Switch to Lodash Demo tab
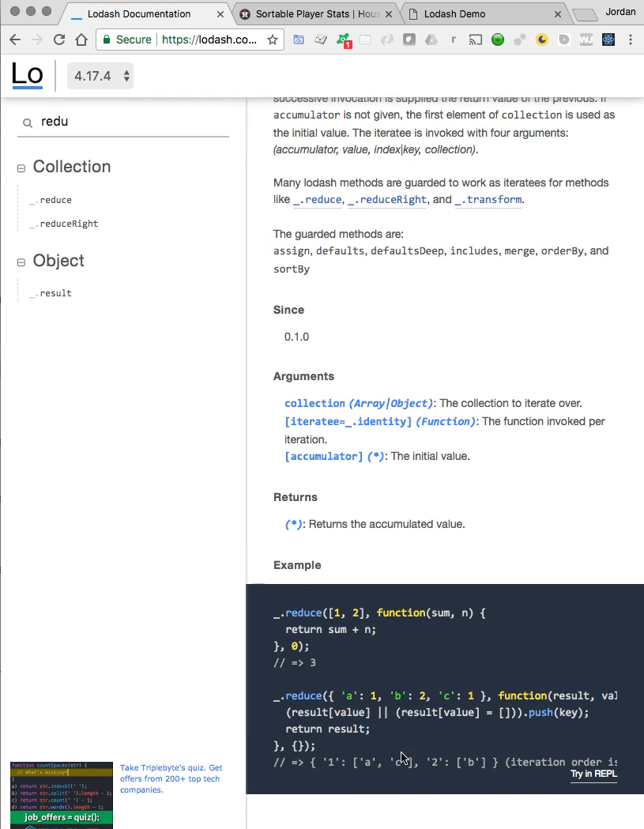Screen dimensions: 644x829 coord(454,14)
